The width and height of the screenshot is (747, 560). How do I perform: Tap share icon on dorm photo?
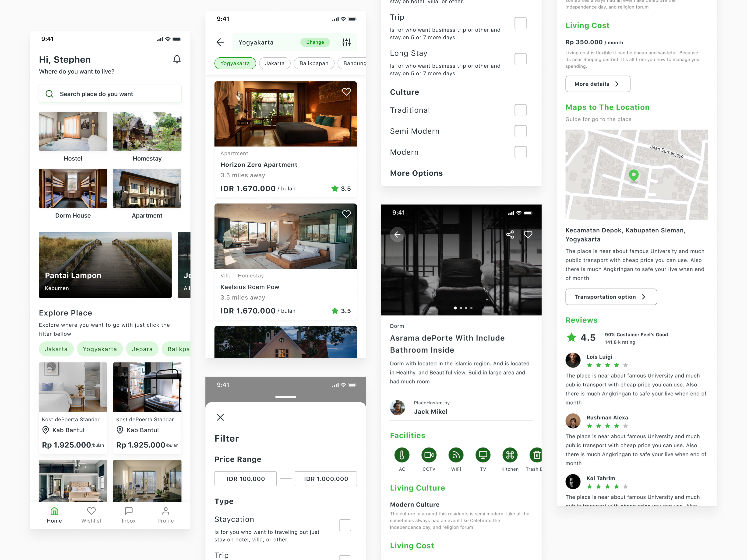510,234
